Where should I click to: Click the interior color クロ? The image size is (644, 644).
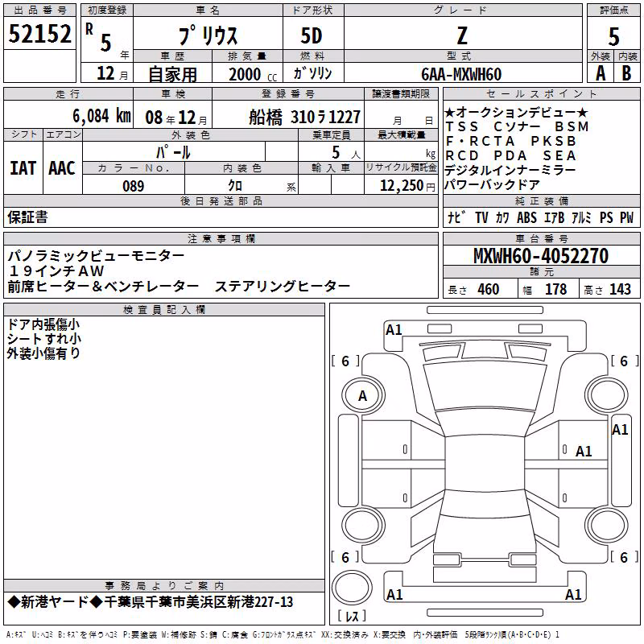235,186
